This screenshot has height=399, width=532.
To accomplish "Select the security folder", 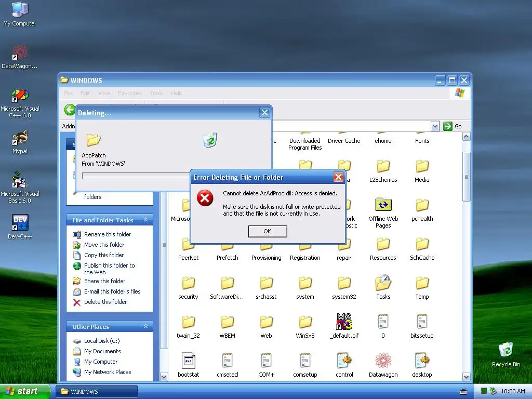I will pyautogui.click(x=188, y=287).
